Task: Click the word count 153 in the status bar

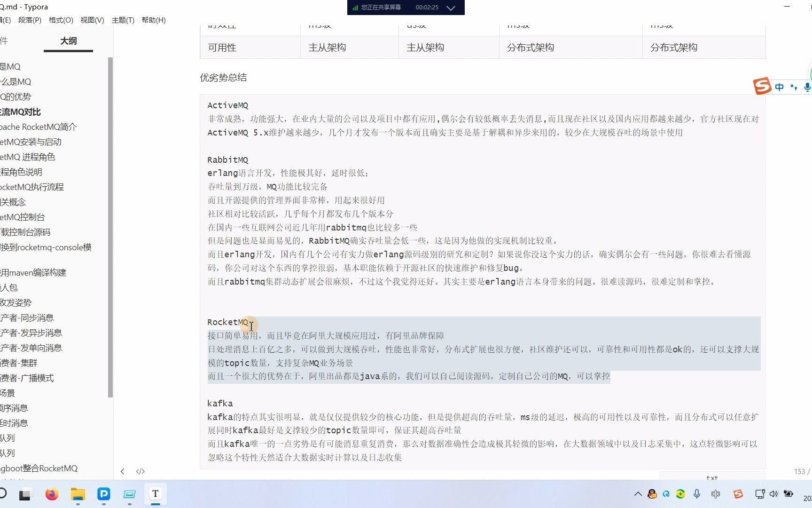Action: 802,471
